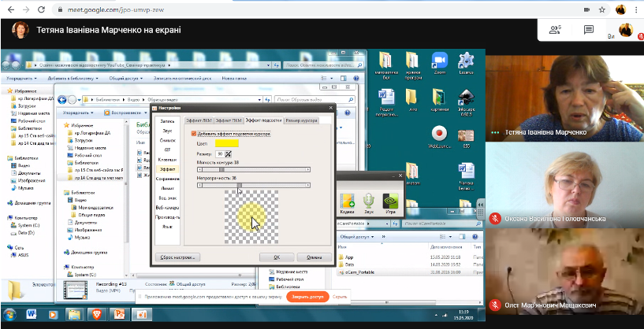Open 'Добавить в библиотеку' dropdown in the back Explorer
Viewport: 644px width, 329px height.
point(73,78)
